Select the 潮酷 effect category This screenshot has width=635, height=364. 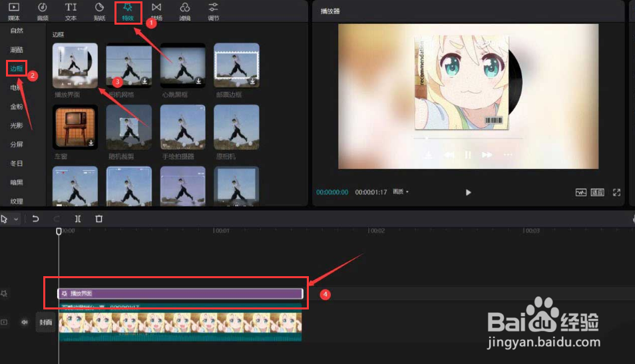tap(17, 50)
